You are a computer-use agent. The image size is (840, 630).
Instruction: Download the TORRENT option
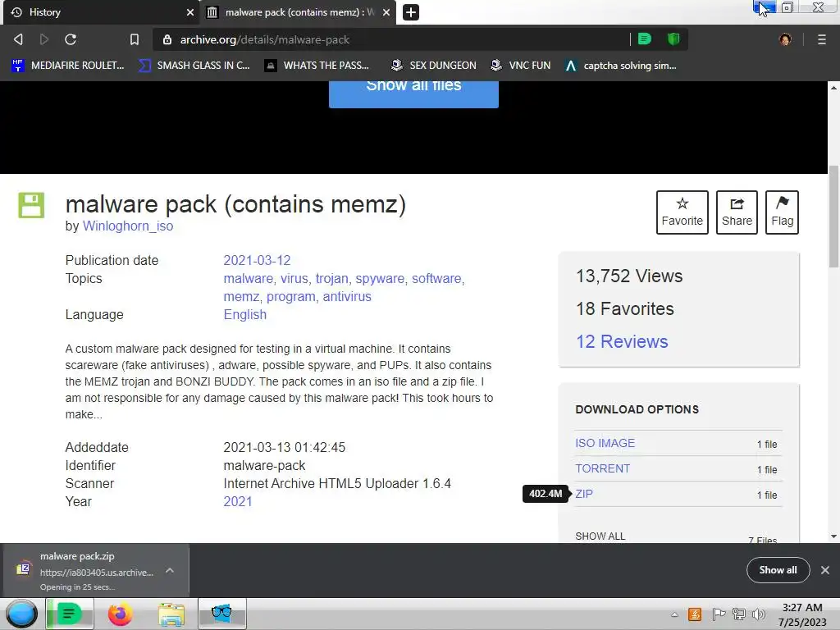click(602, 468)
